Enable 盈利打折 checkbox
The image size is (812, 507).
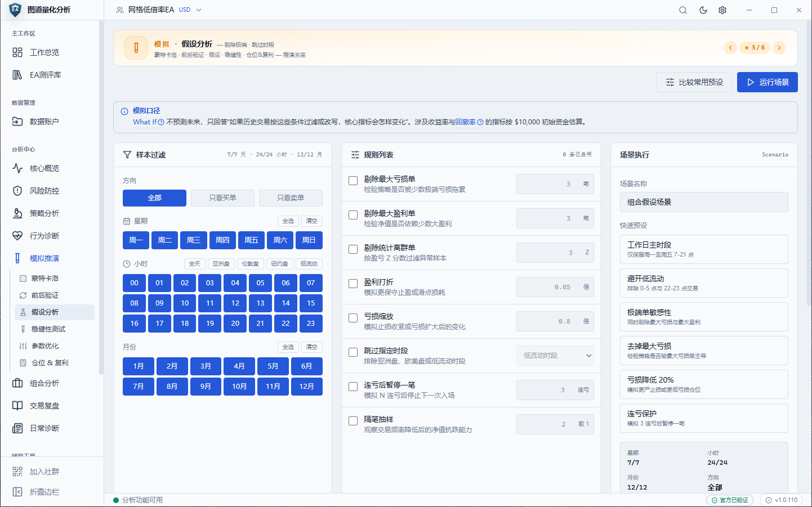pos(353,284)
